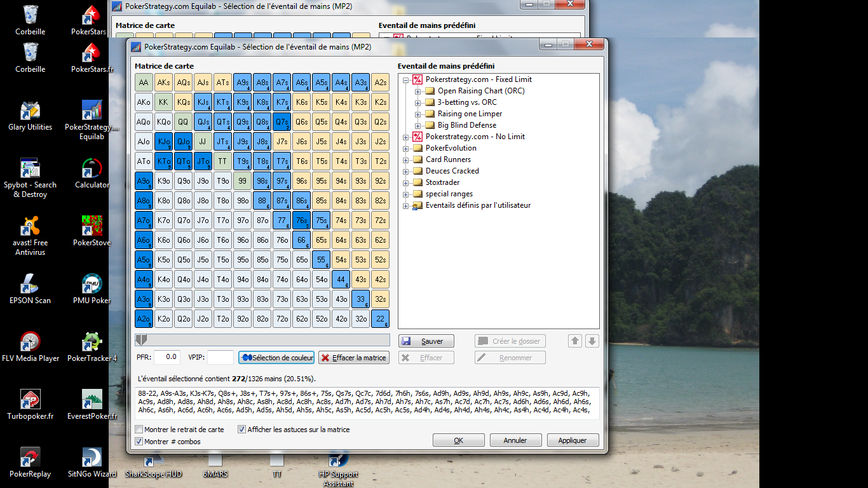
Task: Launch EverestPoker.fr desktop icon
Action: click(92, 404)
